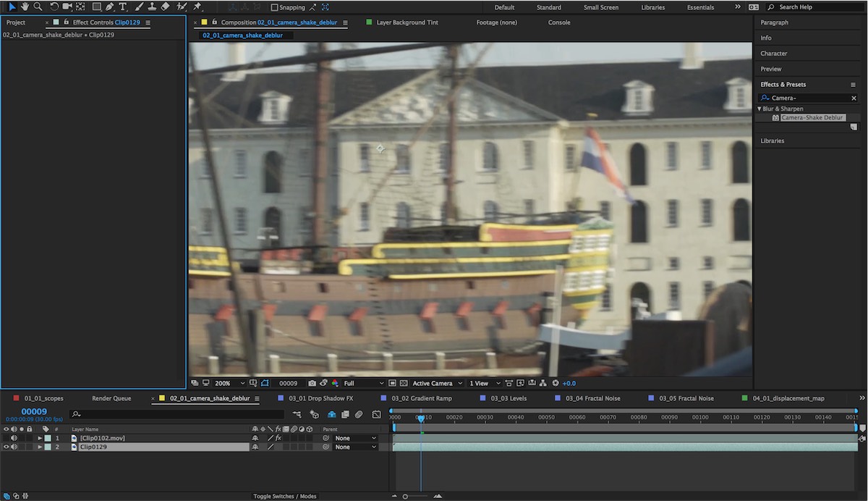Expand the Clip0102.mov layer properties

(x=41, y=438)
